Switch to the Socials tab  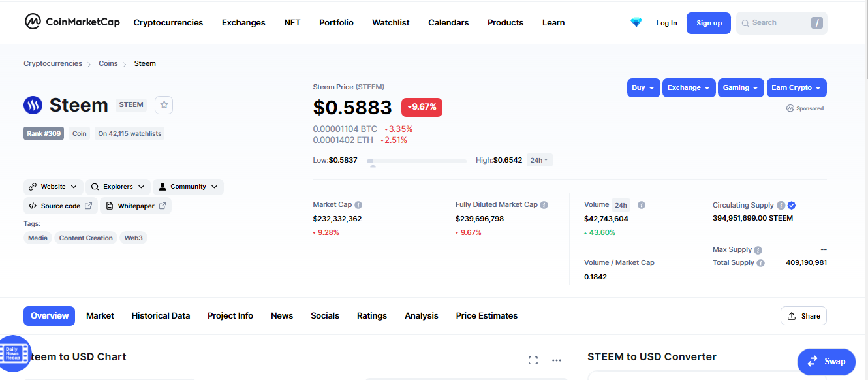325,316
